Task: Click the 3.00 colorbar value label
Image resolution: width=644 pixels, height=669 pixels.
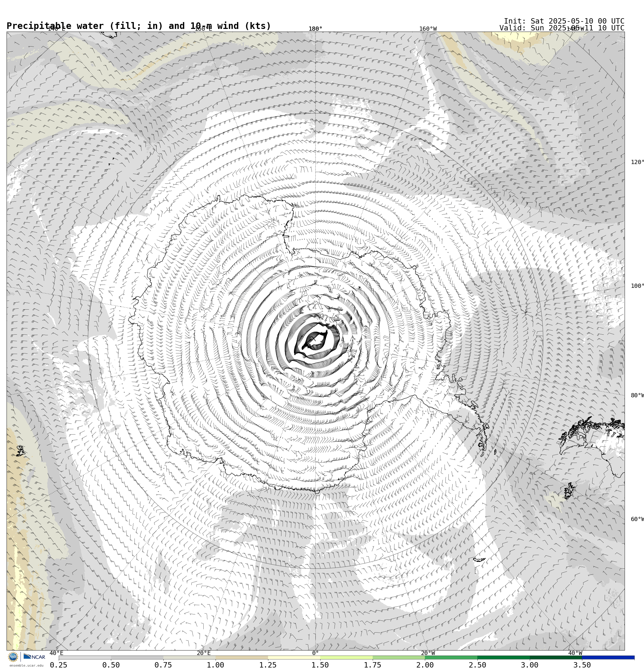Action: tap(530, 665)
